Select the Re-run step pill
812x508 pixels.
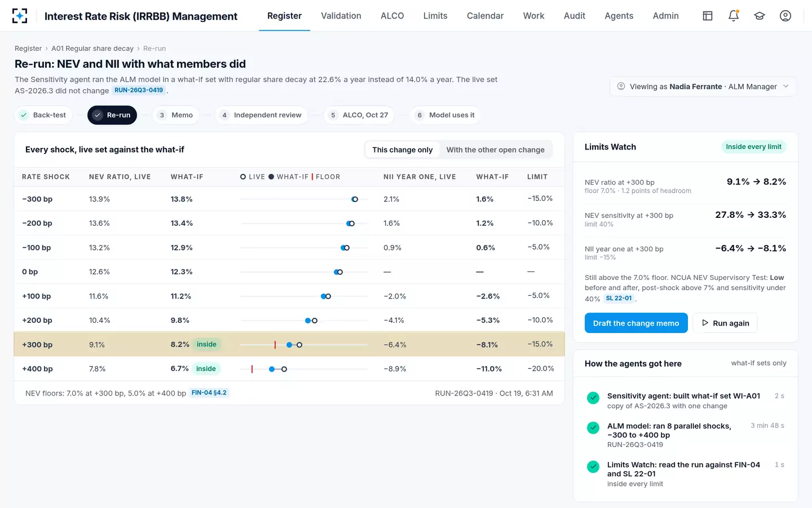(112, 115)
